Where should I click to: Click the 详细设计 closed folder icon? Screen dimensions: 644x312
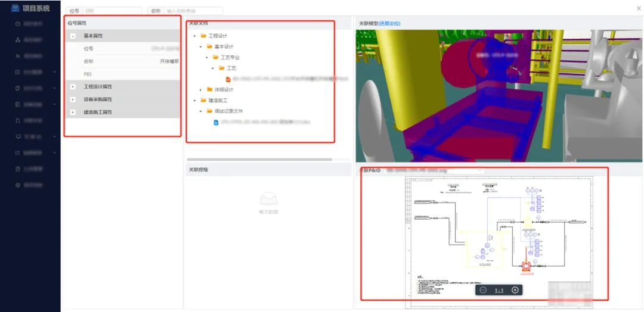[209, 89]
